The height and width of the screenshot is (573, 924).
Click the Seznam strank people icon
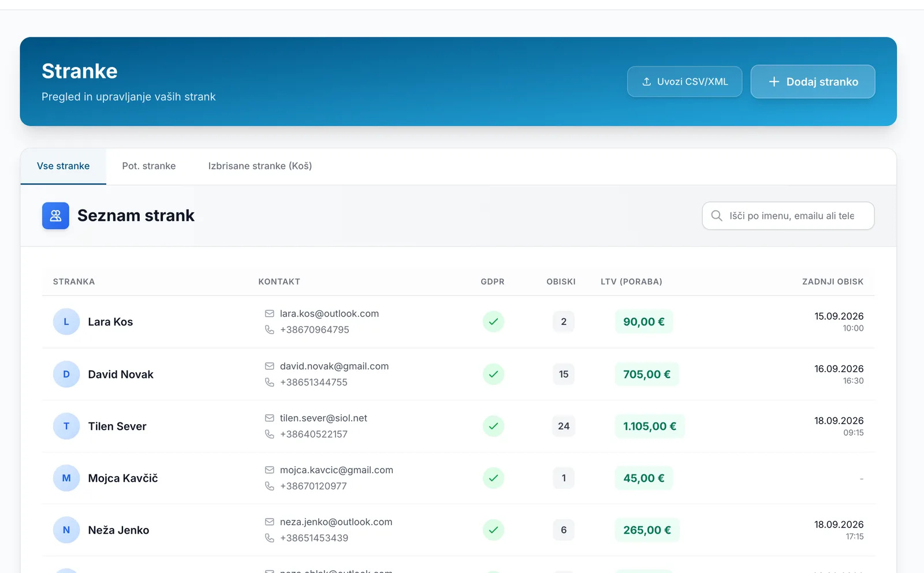pos(55,216)
